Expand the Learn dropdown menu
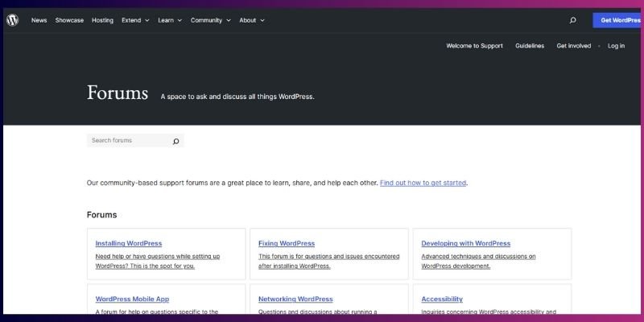644x322 pixels. click(x=170, y=20)
